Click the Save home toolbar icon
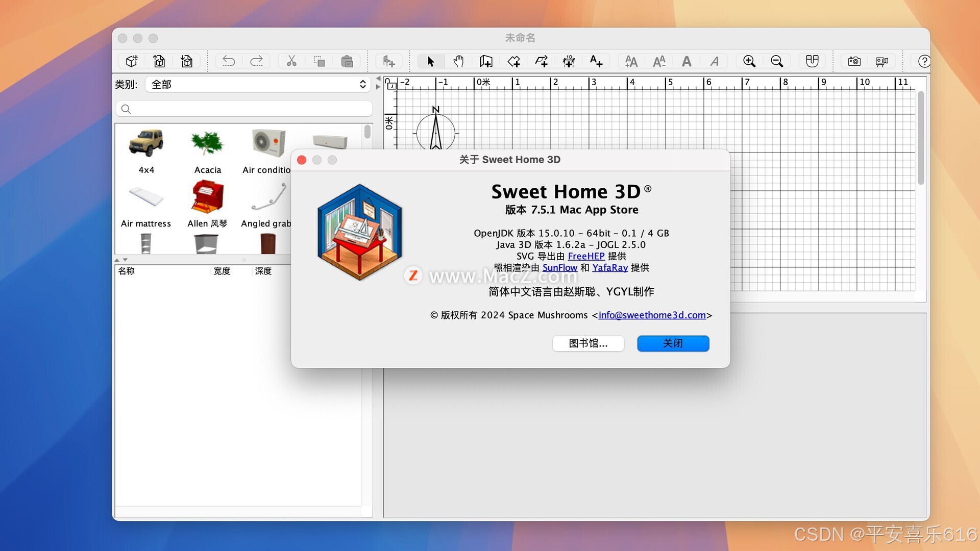Screen dimensions: 980x551 coord(187,61)
